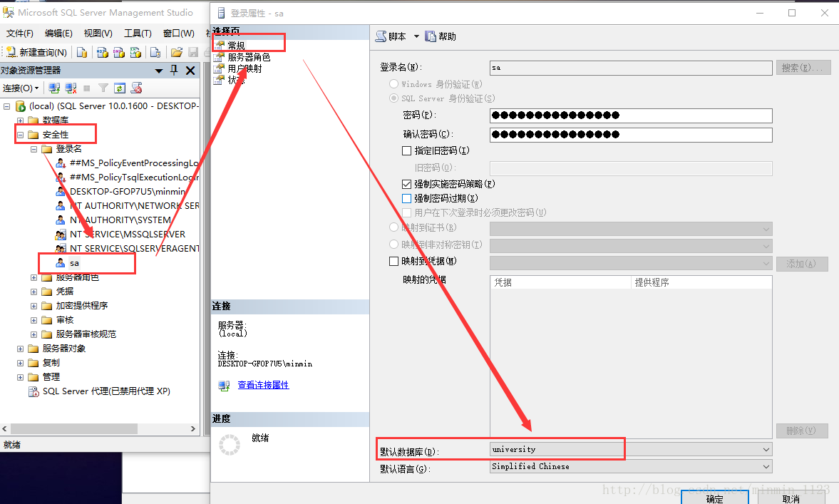This screenshot has width=839, height=504.
Task: Uncheck 强制实施密码策略 checkbox
Action: click(406, 184)
